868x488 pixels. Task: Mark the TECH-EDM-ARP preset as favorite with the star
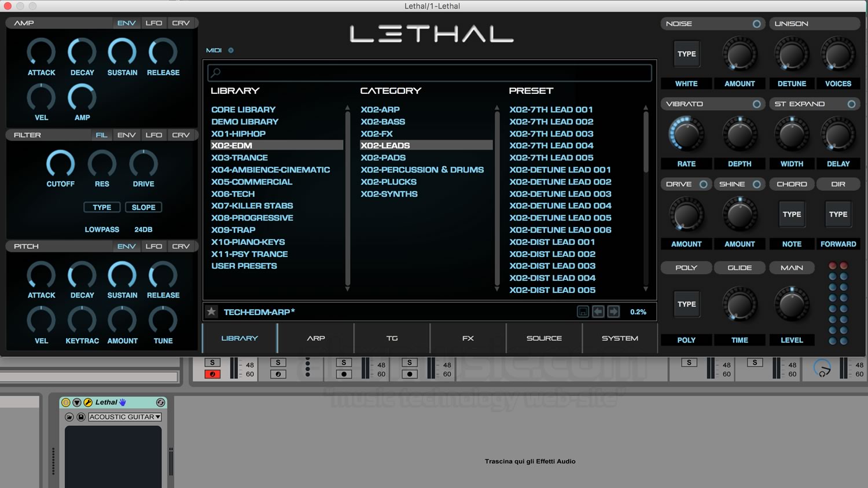click(x=212, y=311)
